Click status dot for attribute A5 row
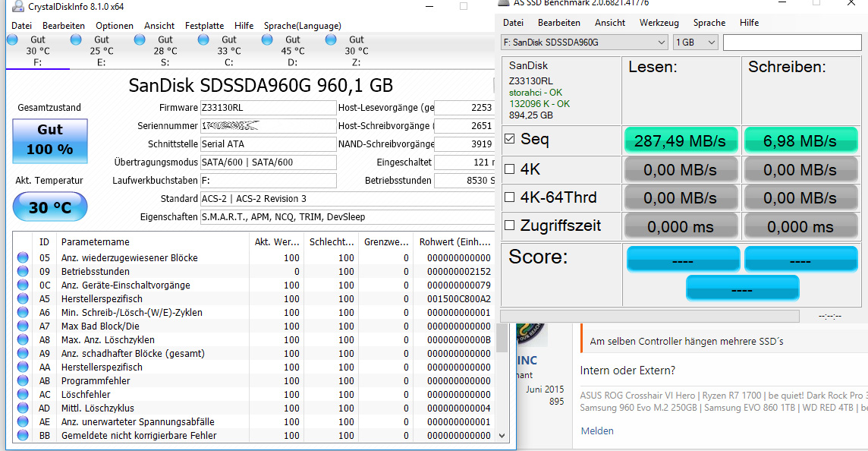 click(23, 298)
